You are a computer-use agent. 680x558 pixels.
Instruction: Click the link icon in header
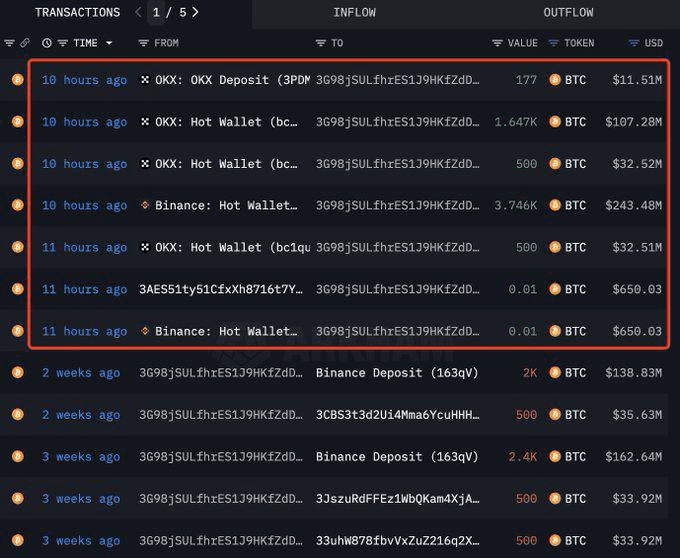(x=25, y=43)
